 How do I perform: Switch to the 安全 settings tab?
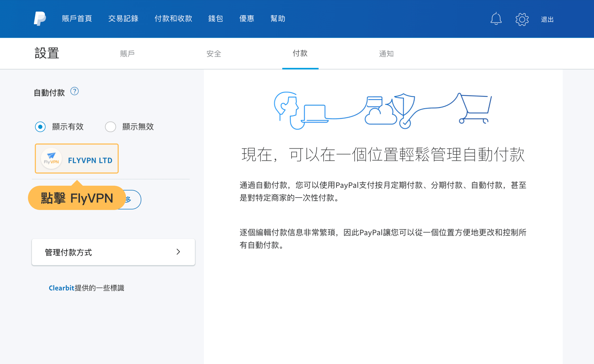[x=214, y=54]
